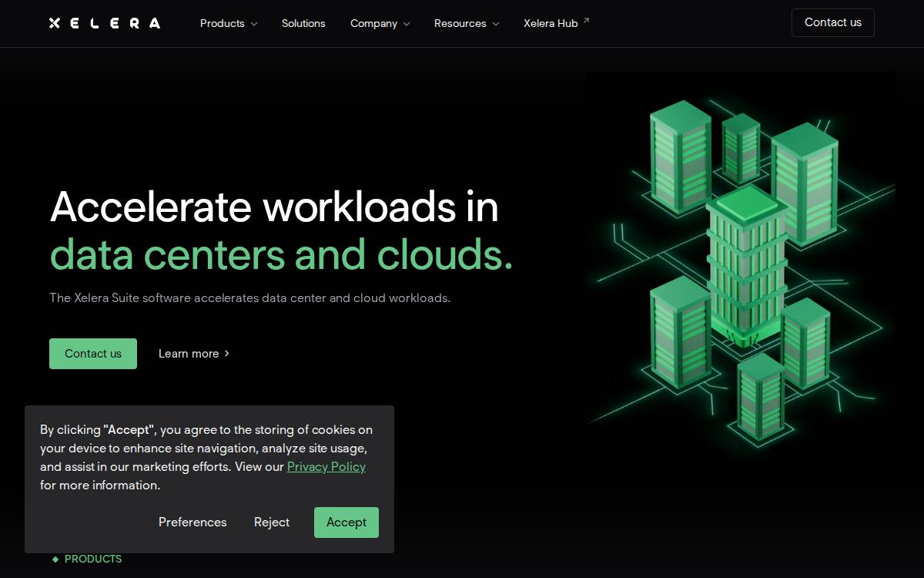
Task: Follow the Learn more link
Action: (194, 354)
